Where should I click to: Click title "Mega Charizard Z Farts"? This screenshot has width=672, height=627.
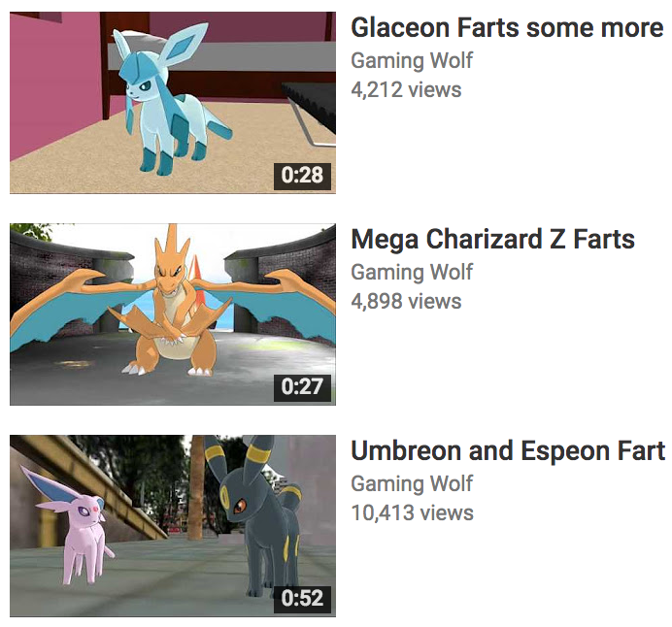(x=493, y=240)
